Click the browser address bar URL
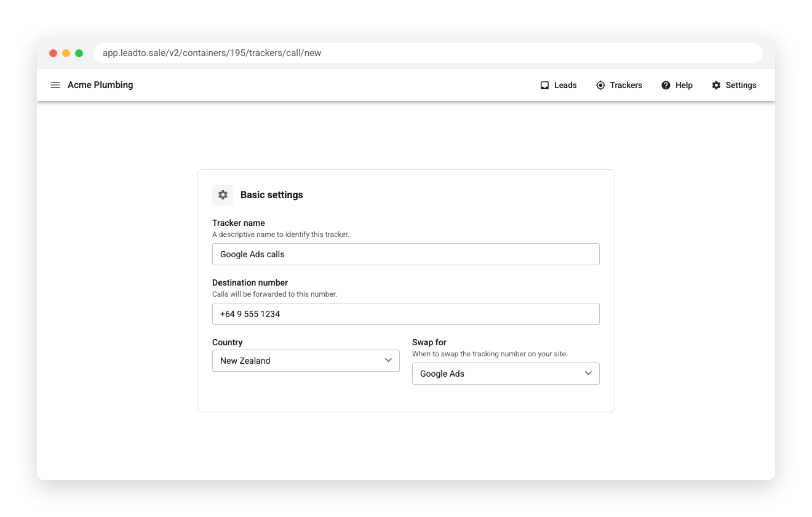This screenshot has width=812, height=517. tap(212, 53)
